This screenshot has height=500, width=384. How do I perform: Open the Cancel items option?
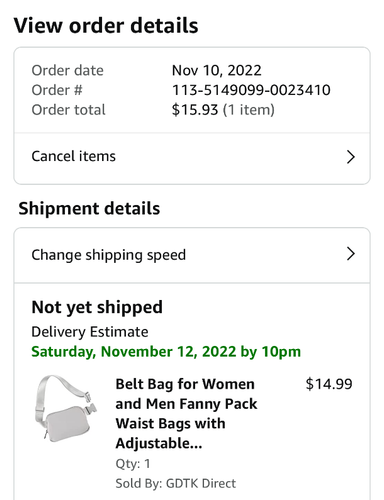pyautogui.click(x=192, y=158)
